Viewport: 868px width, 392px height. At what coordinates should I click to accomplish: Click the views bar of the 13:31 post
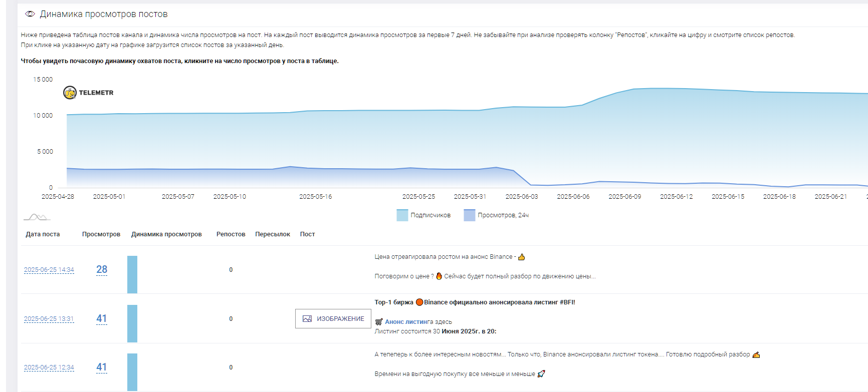coord(132,323)
